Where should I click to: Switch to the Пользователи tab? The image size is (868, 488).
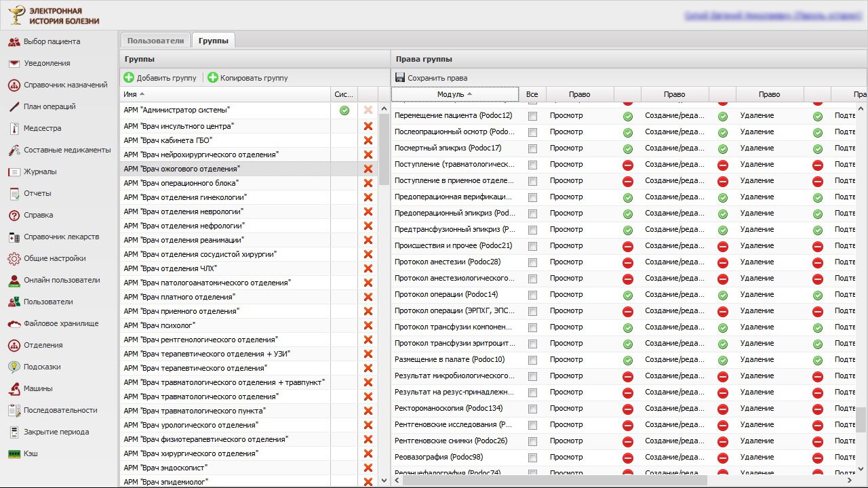click(155, 41)
